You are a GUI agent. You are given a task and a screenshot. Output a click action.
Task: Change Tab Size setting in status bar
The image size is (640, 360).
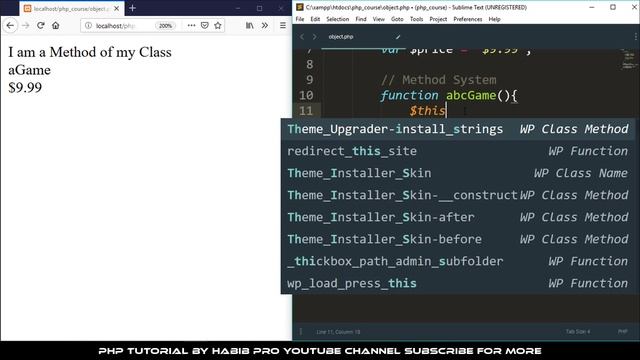click(x=578, y=331)
